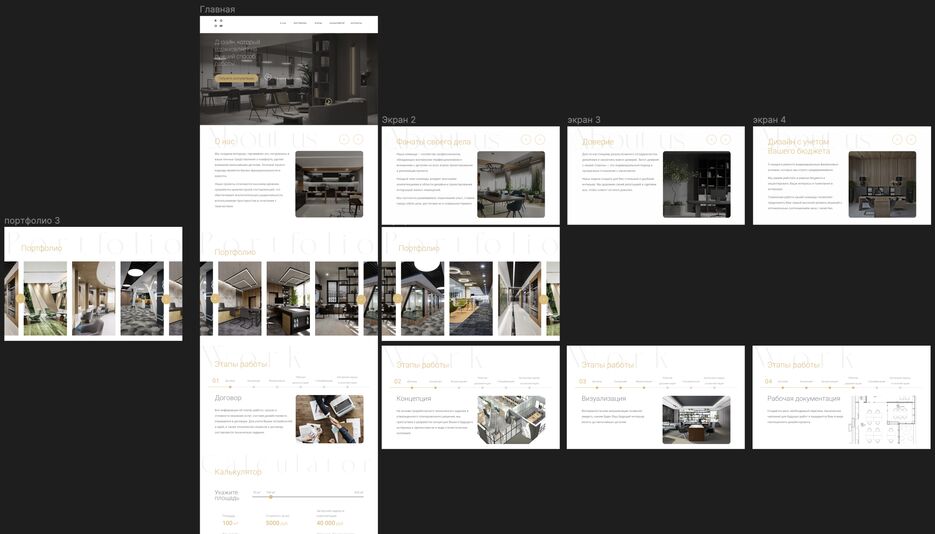Click the О нас section photo
Viewport: 935px width, 534px height.
click(329, 184)
